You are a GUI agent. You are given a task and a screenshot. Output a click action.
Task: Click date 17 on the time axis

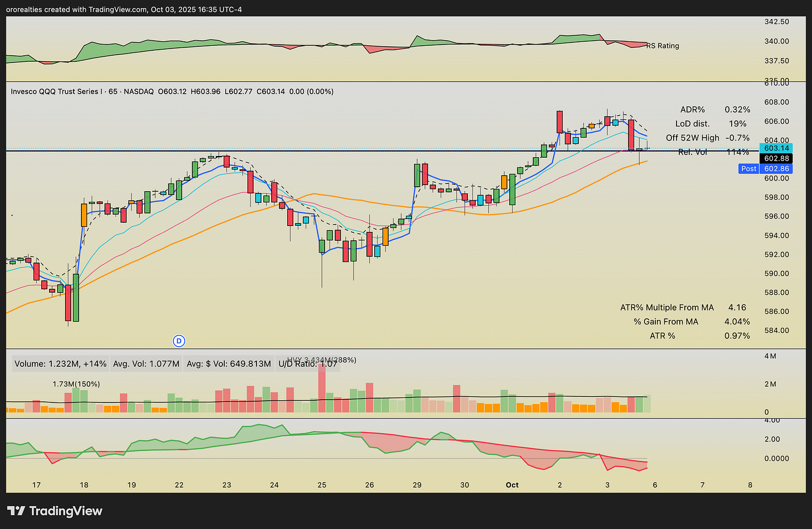[x=36, y=485]
